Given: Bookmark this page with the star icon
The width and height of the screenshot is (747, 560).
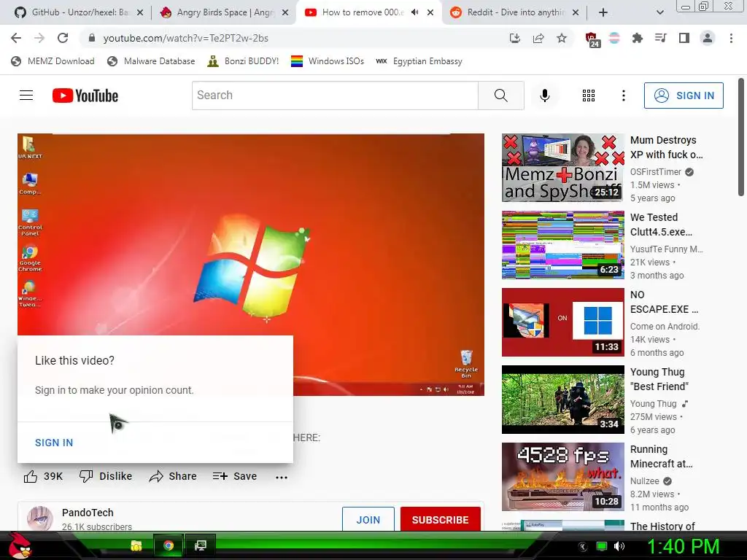Looking at the screenshot, I should tap(562, 38).
